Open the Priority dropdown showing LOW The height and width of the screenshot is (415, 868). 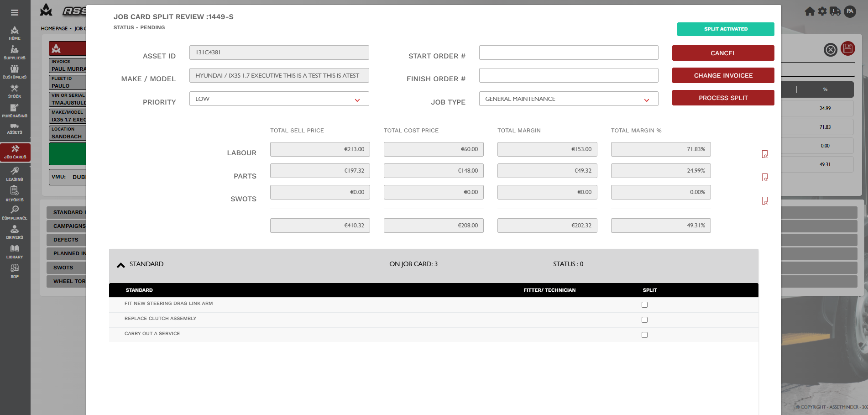[x=279, y=99]
